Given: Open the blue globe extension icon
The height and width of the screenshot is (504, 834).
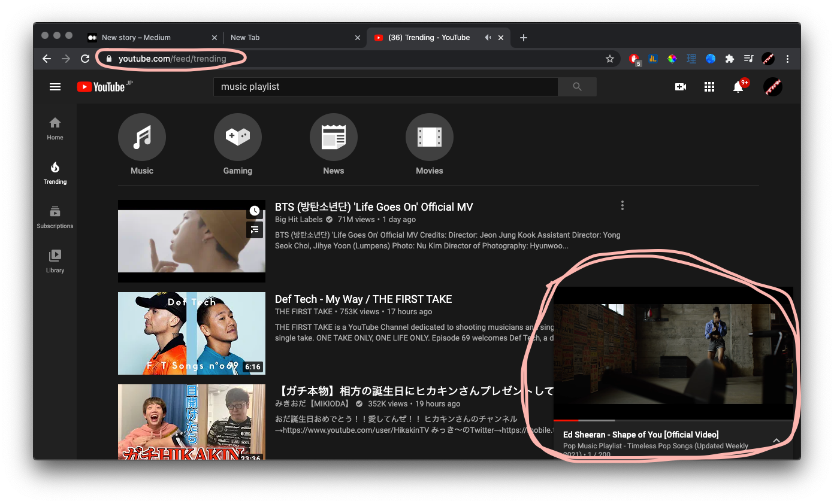Looking at the screenshot, I should pos(711,59).
